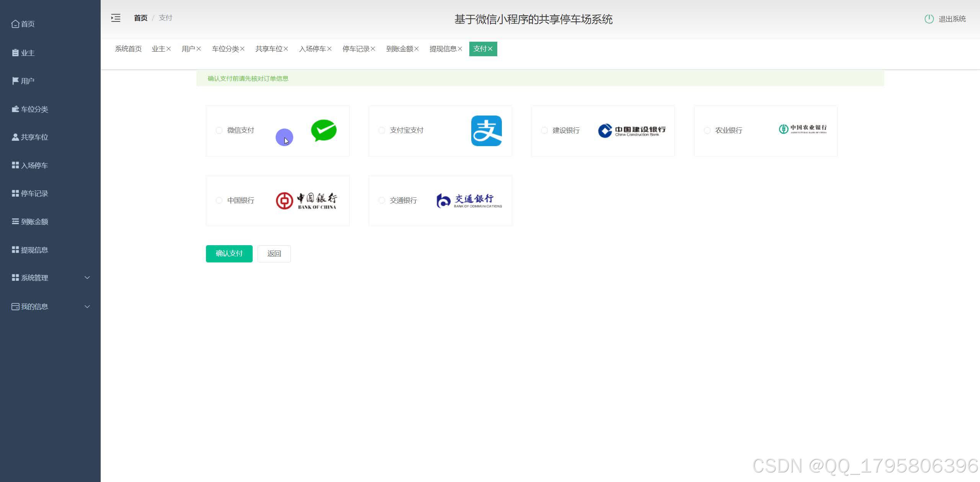This screenshot has width=980, height=482.
Task: Close the active 支付 tab with its X
Action: click(x=490, y=49)
